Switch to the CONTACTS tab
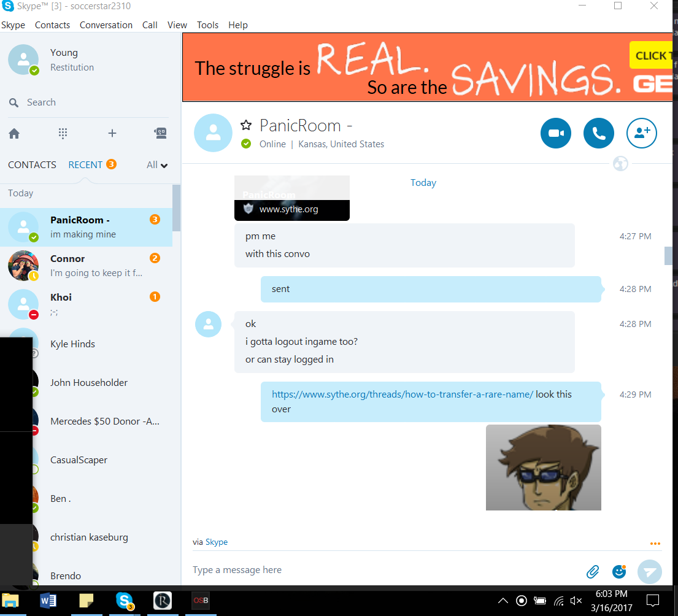Viewport: 678px width, 616px height. tap(32, 165)
